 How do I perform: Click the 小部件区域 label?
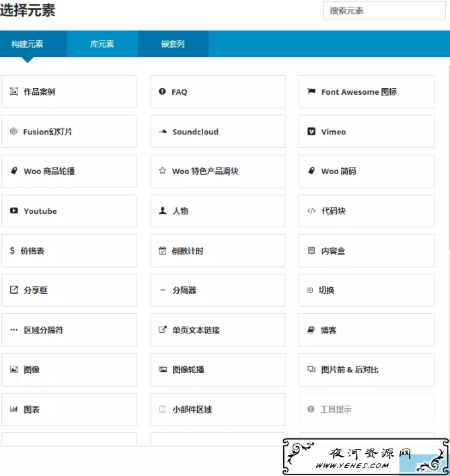point(192,410)
